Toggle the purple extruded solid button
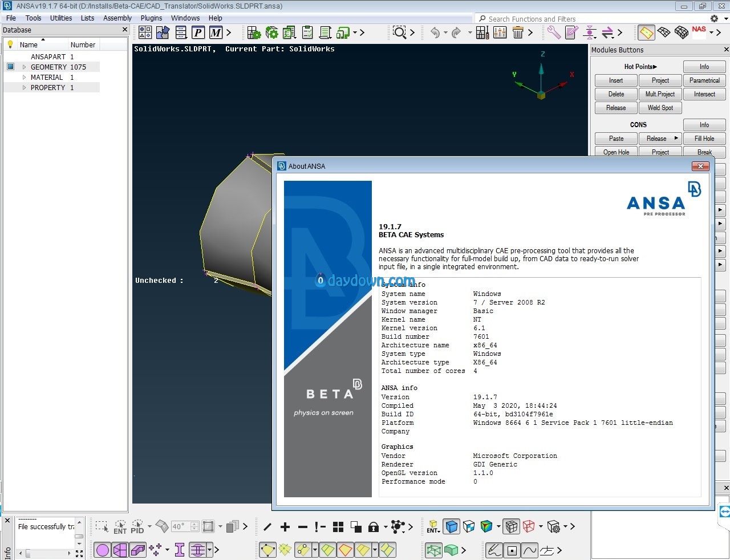730x560 pixels. pyautogui.click(x=138, y=550)
